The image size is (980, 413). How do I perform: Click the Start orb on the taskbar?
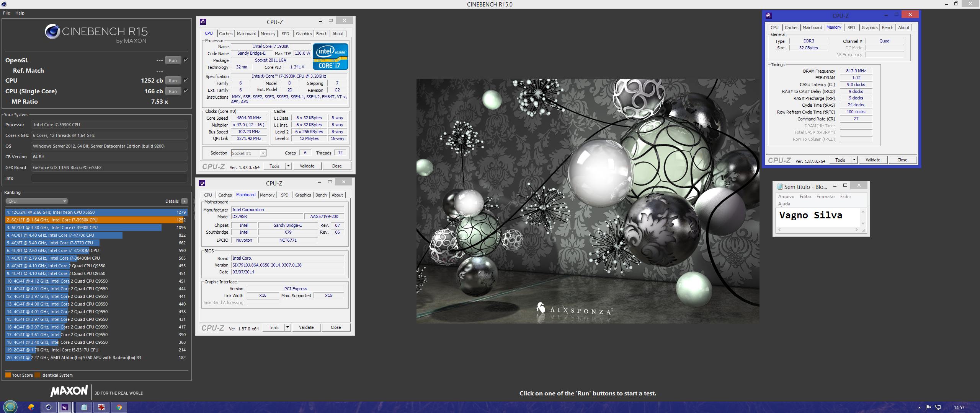10,406
